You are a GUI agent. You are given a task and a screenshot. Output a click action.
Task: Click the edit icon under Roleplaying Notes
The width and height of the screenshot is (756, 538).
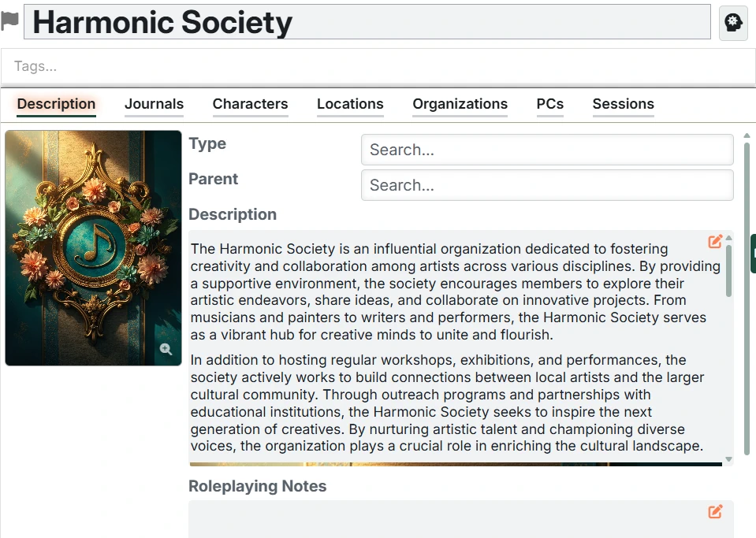point(715,512)
